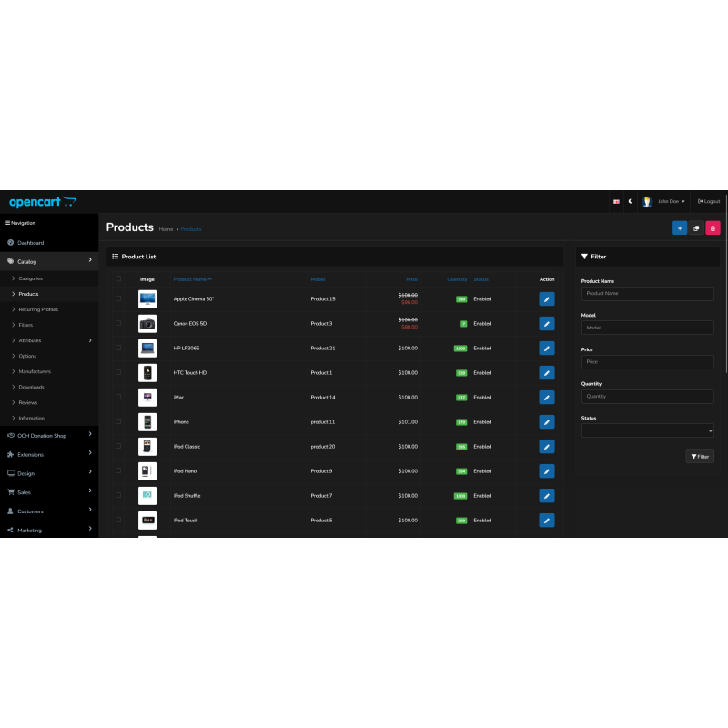
Task: Click the flag icon to change language
Action: [x=617, y=201]
